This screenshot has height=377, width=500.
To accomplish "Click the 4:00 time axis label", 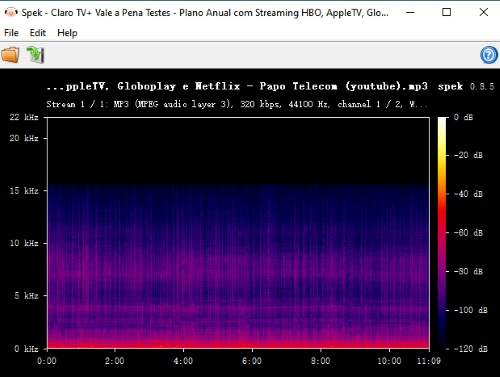I will (x=183, y=361).
